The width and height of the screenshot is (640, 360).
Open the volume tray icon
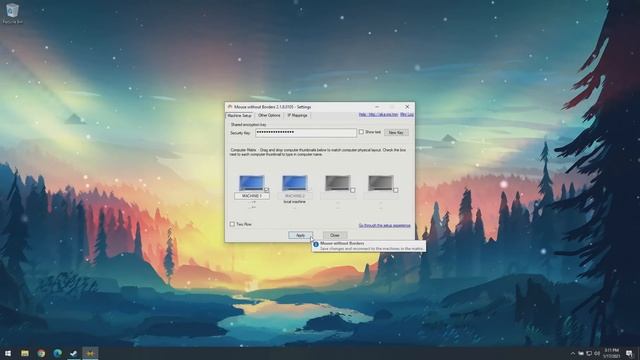597,353
